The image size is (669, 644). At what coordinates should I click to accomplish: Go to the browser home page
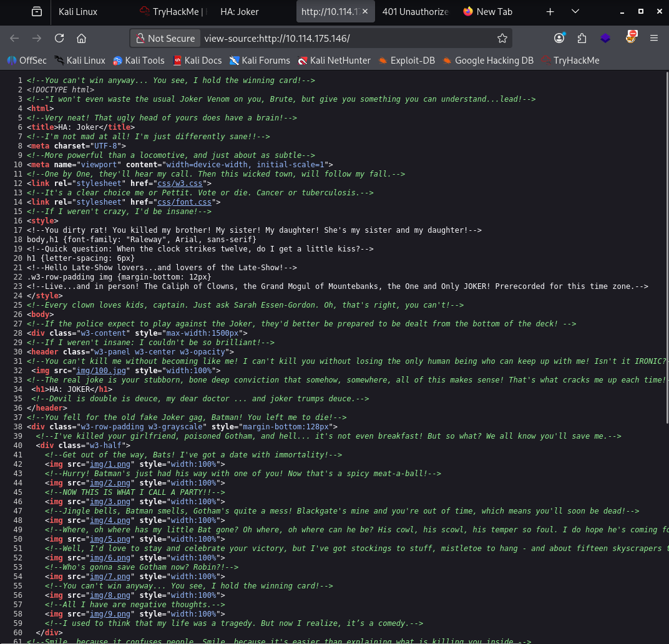[81, 39]
